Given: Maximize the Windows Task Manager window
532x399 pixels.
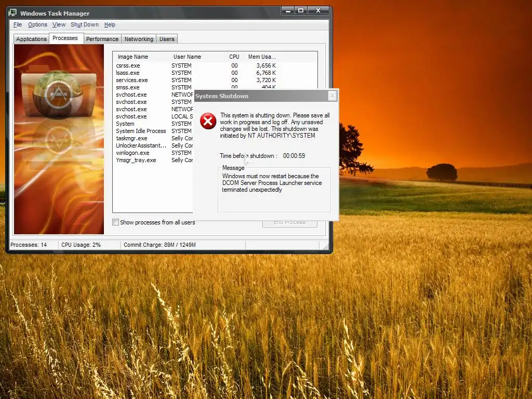Looking at the screenshot, I should [x=301, y=10].
